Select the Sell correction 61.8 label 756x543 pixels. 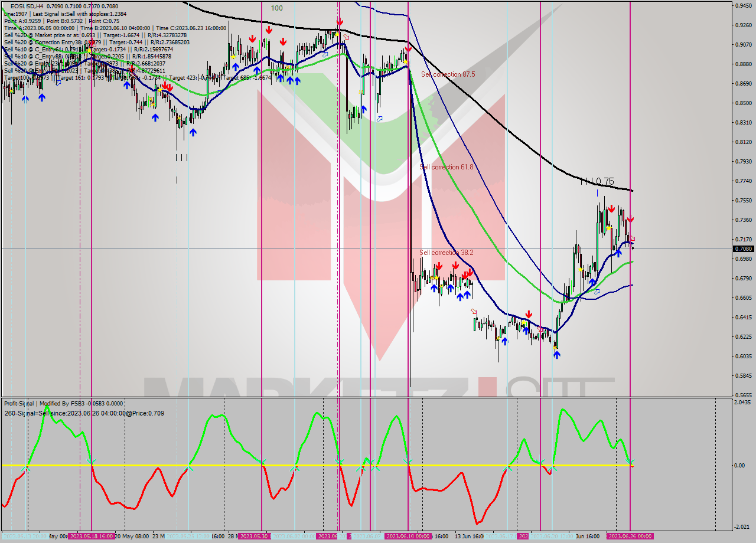(447, 167)
